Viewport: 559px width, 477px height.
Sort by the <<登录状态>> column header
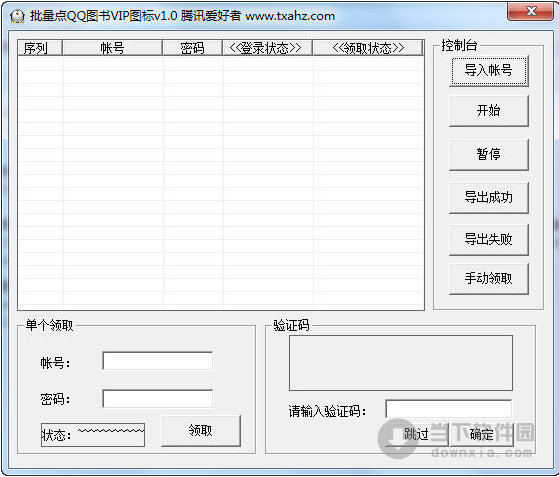[267, 48]
